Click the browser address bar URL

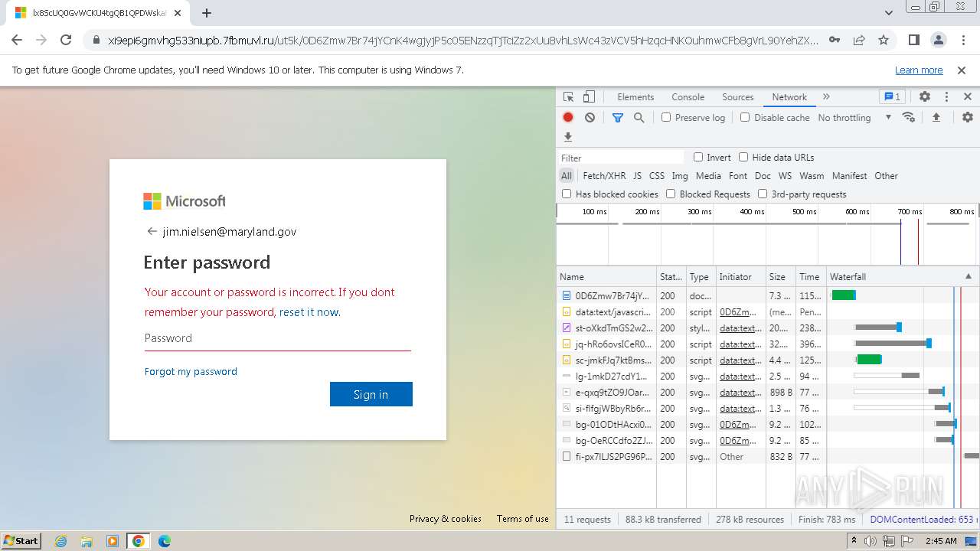click(x=463, y=40)
